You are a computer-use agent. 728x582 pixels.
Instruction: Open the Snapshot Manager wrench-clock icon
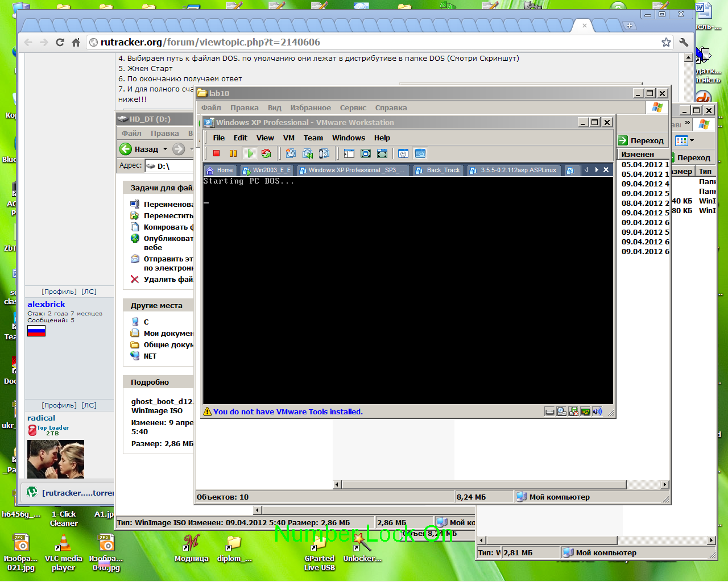click(x=324, y=153)
